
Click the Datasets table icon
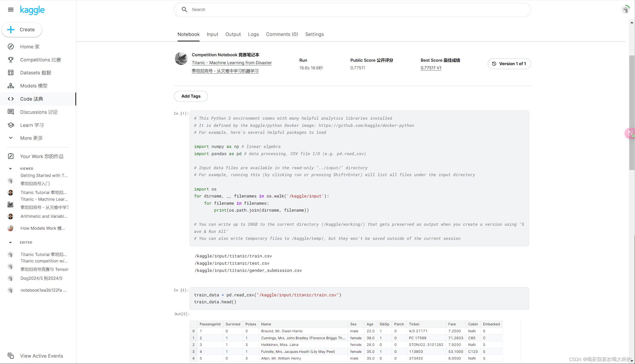[10, 73]
